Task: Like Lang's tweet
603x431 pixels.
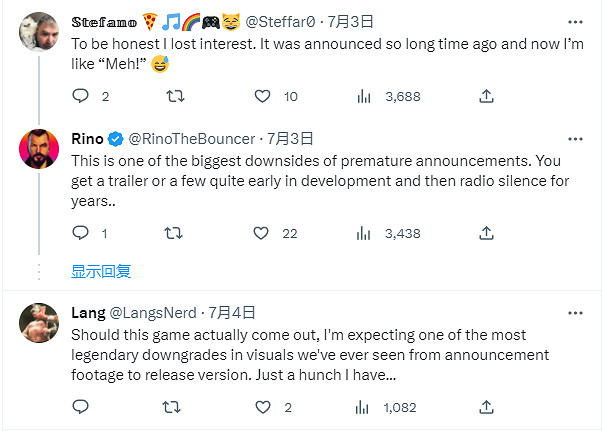Action: tap(262, 407)
